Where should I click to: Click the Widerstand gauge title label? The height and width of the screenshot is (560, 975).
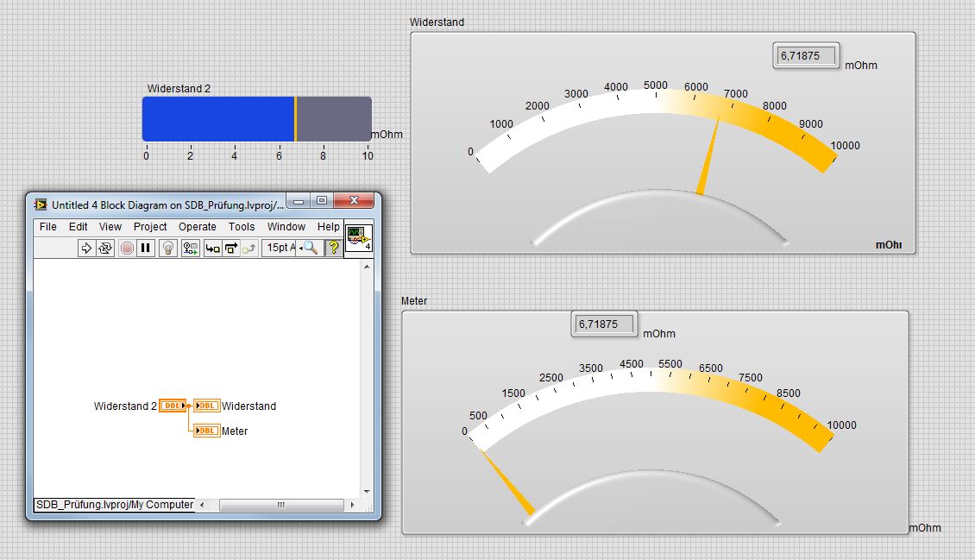pos(437,22)
